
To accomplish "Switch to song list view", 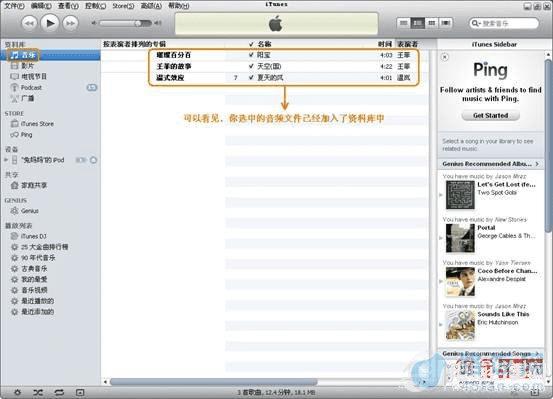I will click(403, 23).
